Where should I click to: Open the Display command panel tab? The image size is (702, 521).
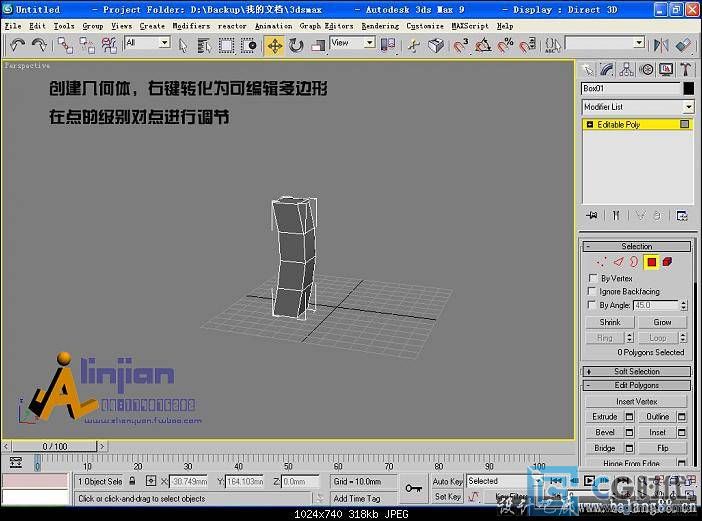[666, 69]
